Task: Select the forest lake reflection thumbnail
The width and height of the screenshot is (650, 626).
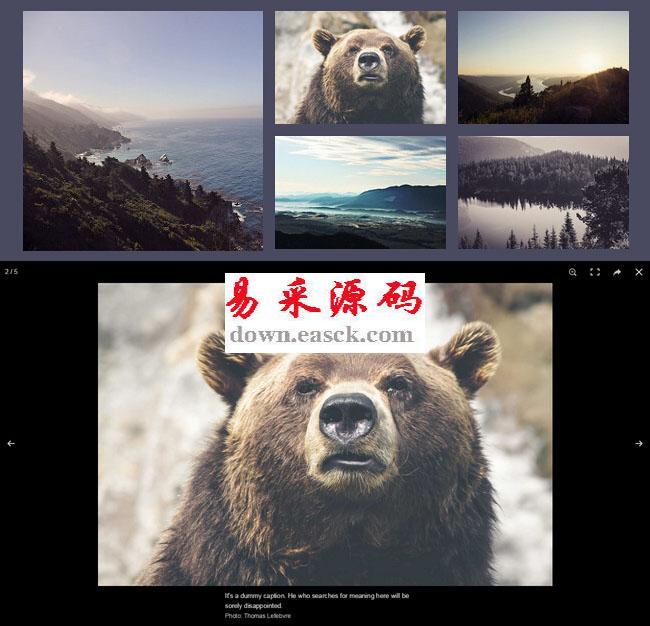Action: pos(543,192)
